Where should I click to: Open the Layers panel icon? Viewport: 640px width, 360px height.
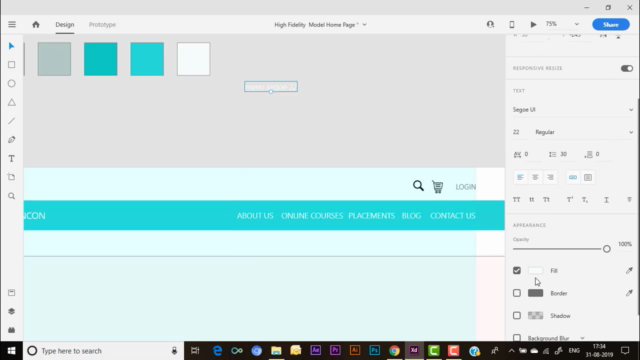(11, 311)
